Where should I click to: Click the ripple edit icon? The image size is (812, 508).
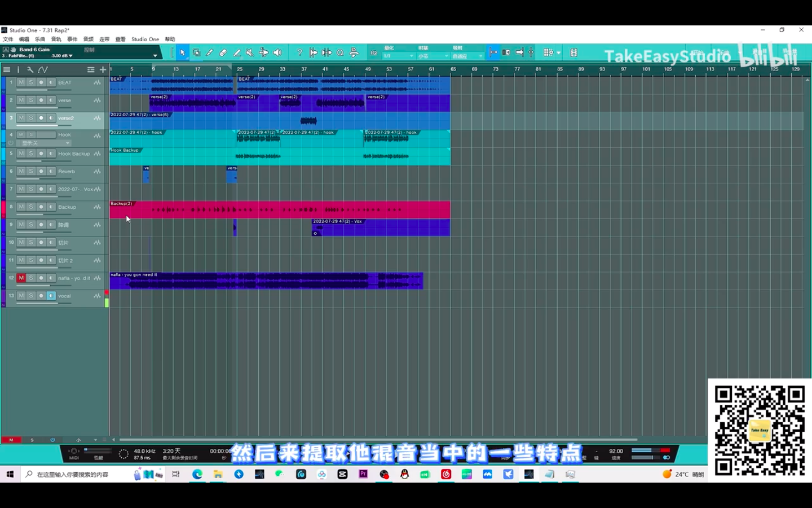(x=506, y=52)
